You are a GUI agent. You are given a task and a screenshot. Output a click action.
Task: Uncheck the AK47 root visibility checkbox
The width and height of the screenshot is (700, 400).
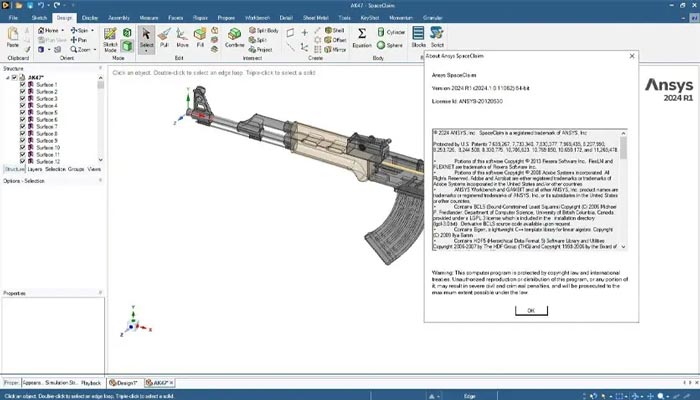tap(14, 78)
